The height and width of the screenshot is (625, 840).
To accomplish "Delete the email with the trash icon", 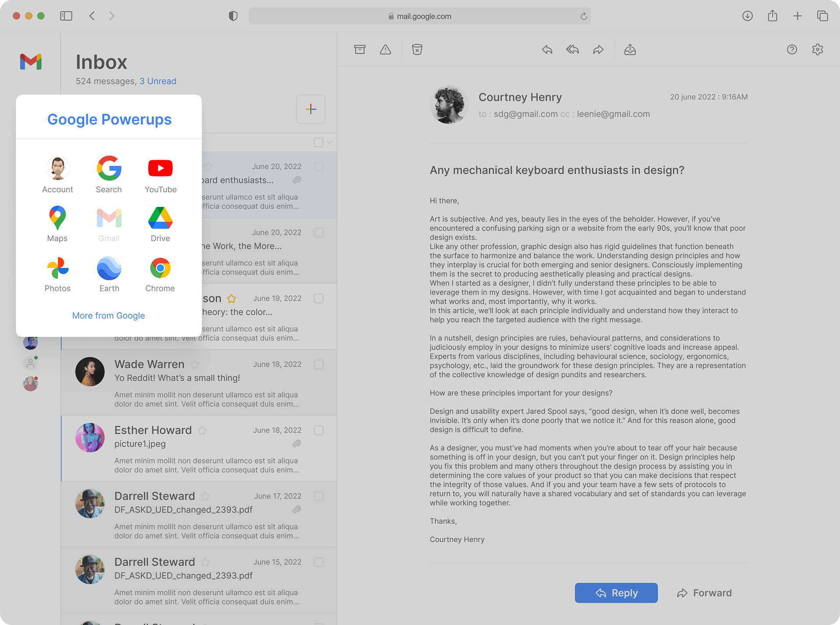I will point(417,49).
